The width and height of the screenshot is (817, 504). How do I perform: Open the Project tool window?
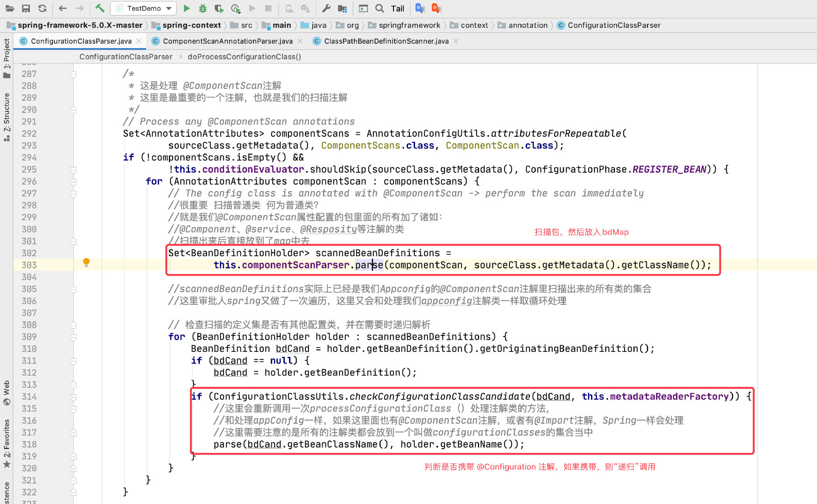click(x=7, y=58)
